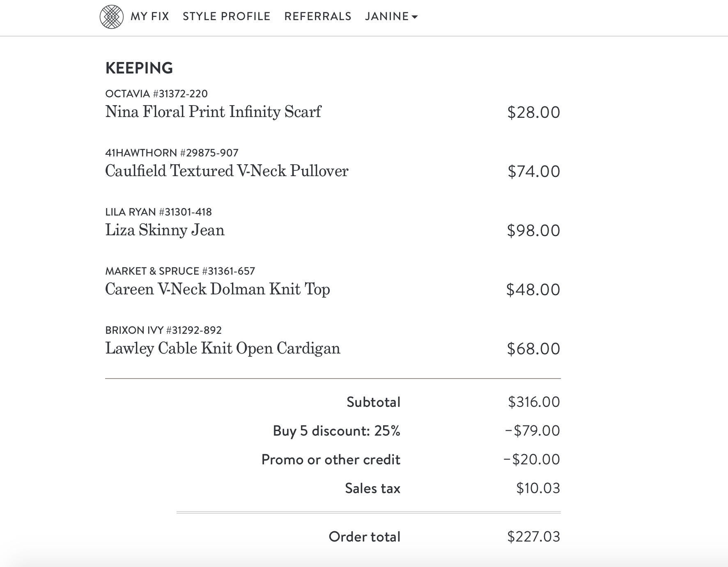Viewport: 728px width, 567px height.
Task: Click the Promo or other credit label
Action: click(x=331, y=459)
